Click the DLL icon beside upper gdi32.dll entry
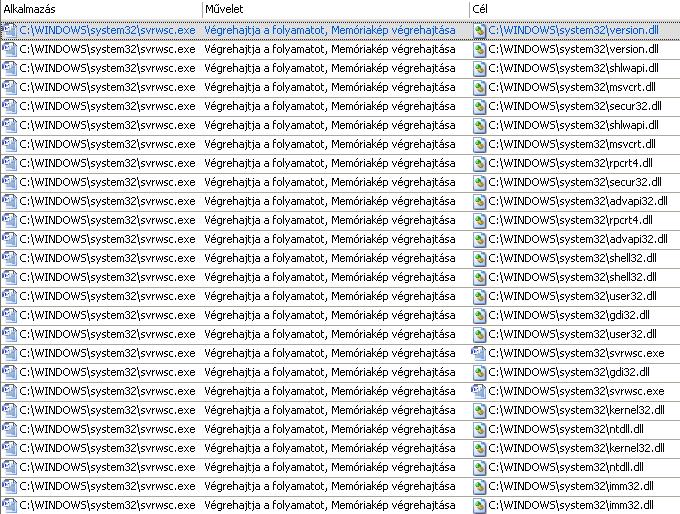 pyautogui.click(x=479, y=316)
